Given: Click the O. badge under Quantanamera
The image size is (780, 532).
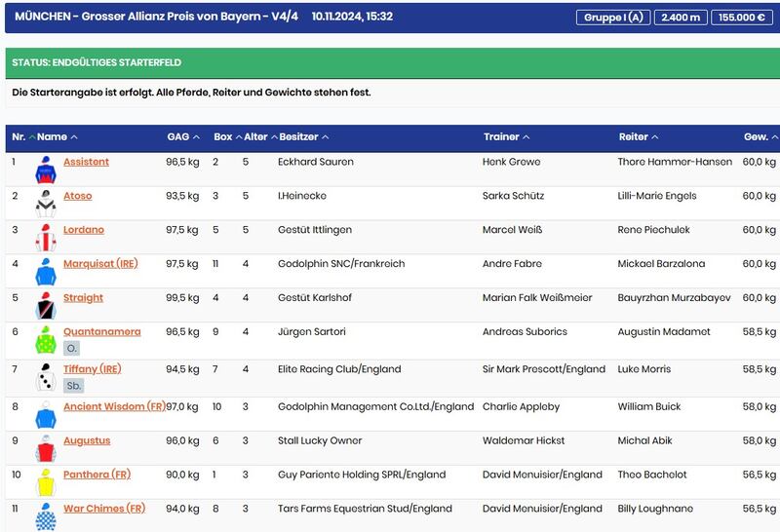Looking at the screenshot, I should coord(71,348).
